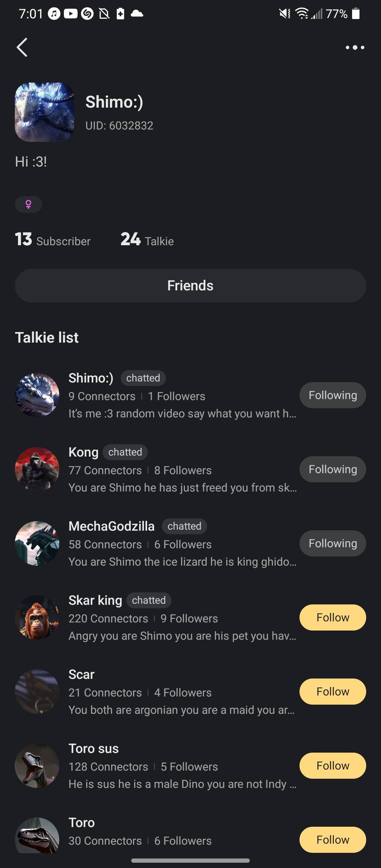Open the 24 Talkie count
381x868 pixels.
point(147,240)
